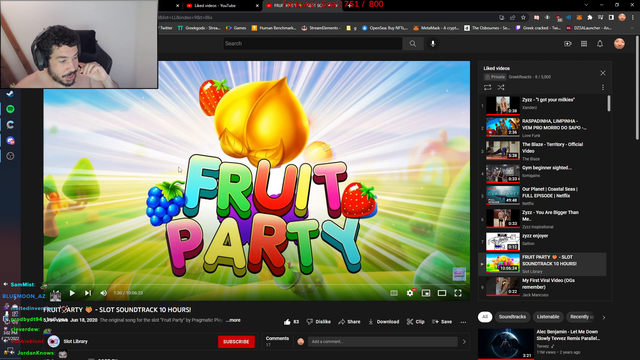Click the YouTube search box

(313, 43)
